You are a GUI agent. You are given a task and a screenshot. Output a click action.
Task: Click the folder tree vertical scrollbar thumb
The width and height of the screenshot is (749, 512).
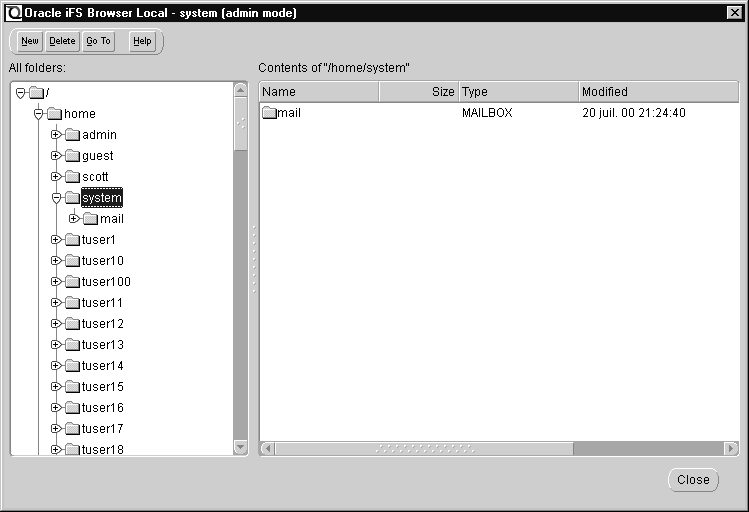coord(240,124)
